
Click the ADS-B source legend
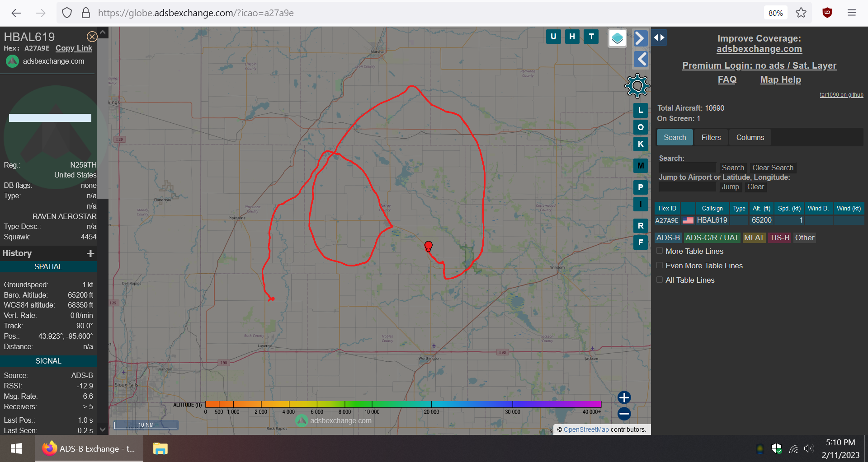point(668,238)
